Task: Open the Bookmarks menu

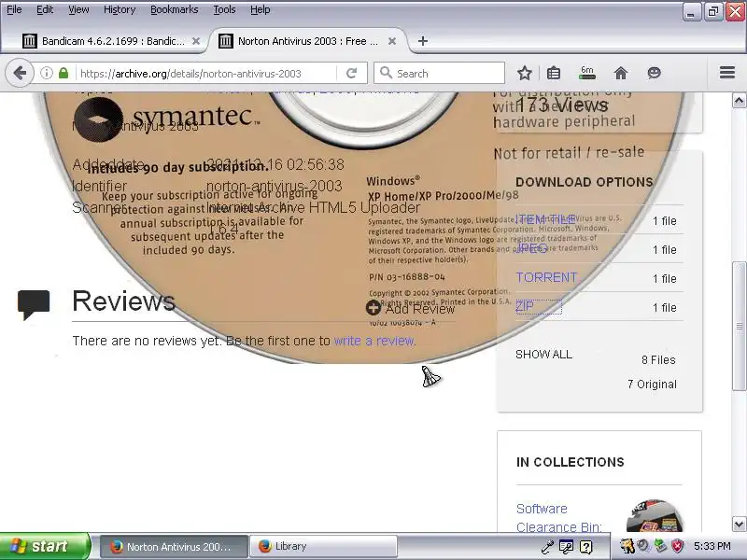Action: coord(174,9)
